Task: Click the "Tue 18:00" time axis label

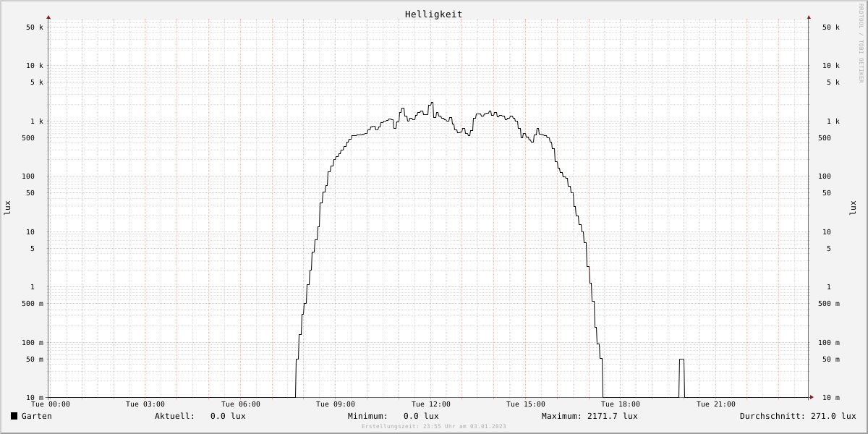Action: [x=621, y=404]
